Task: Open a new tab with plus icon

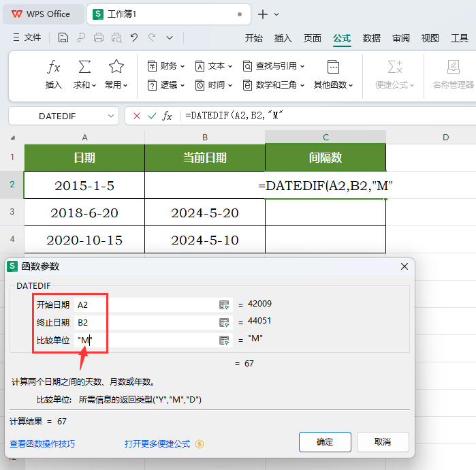Action: coord(263,14)
